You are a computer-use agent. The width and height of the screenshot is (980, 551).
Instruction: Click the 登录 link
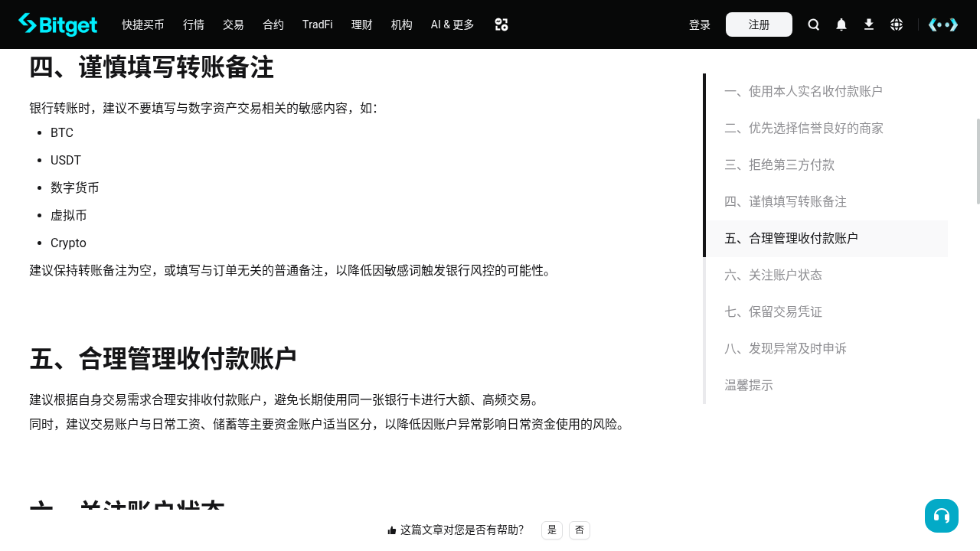(700, 24)
